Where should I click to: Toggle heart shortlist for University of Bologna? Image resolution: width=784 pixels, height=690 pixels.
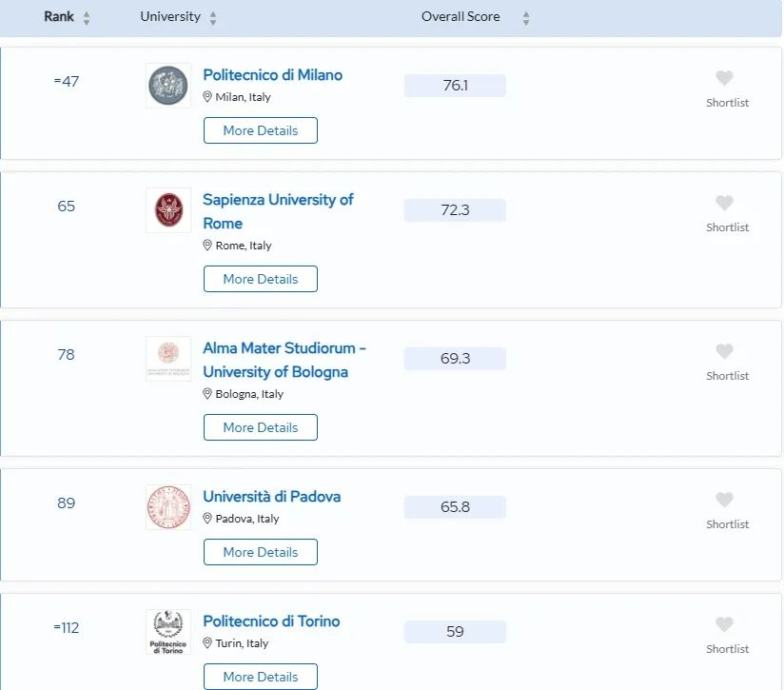[724, 352]
